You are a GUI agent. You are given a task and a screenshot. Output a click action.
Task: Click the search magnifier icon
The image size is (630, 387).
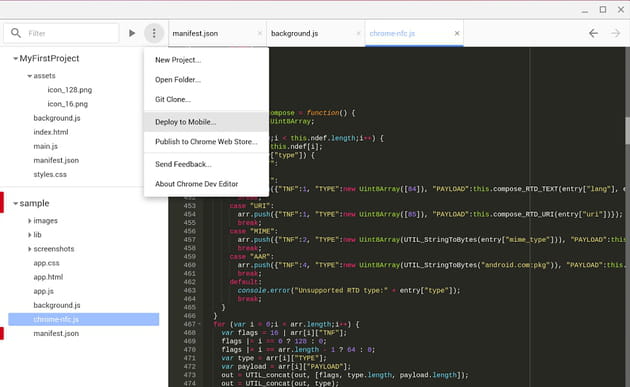coord(16,33)
